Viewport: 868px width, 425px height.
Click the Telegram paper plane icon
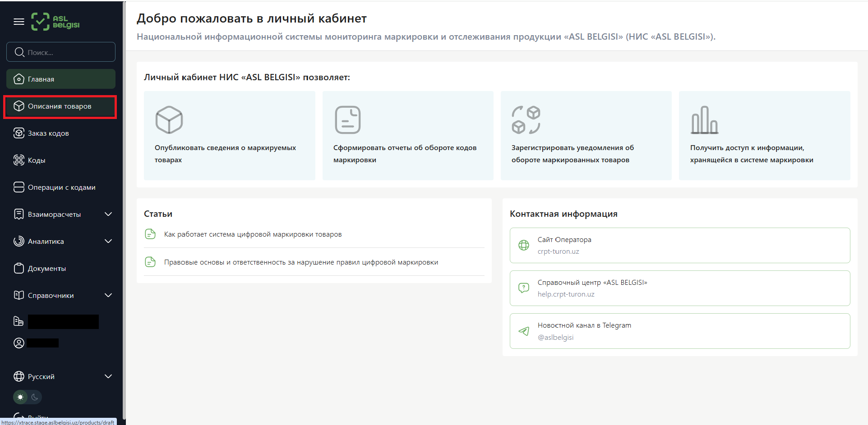tap(524, 331)
